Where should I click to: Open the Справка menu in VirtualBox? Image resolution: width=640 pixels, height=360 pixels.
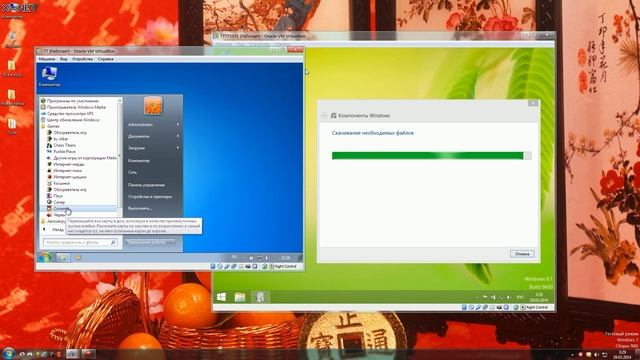pos(106,59)
